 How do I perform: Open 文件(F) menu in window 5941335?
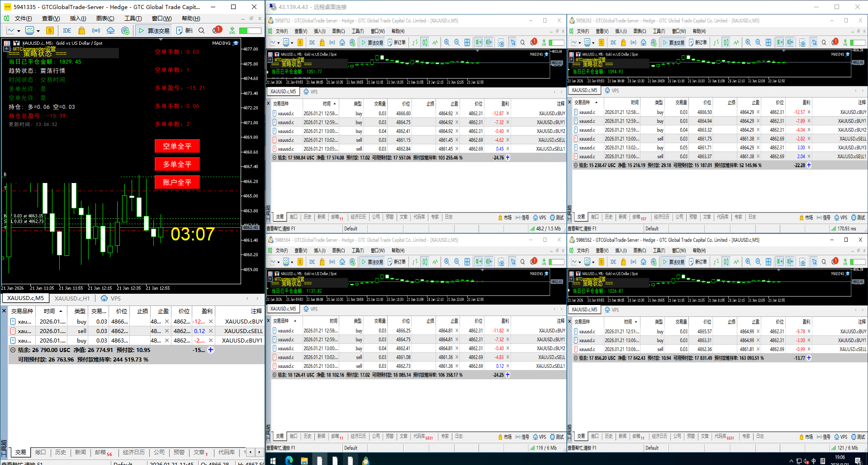(23, 19)
